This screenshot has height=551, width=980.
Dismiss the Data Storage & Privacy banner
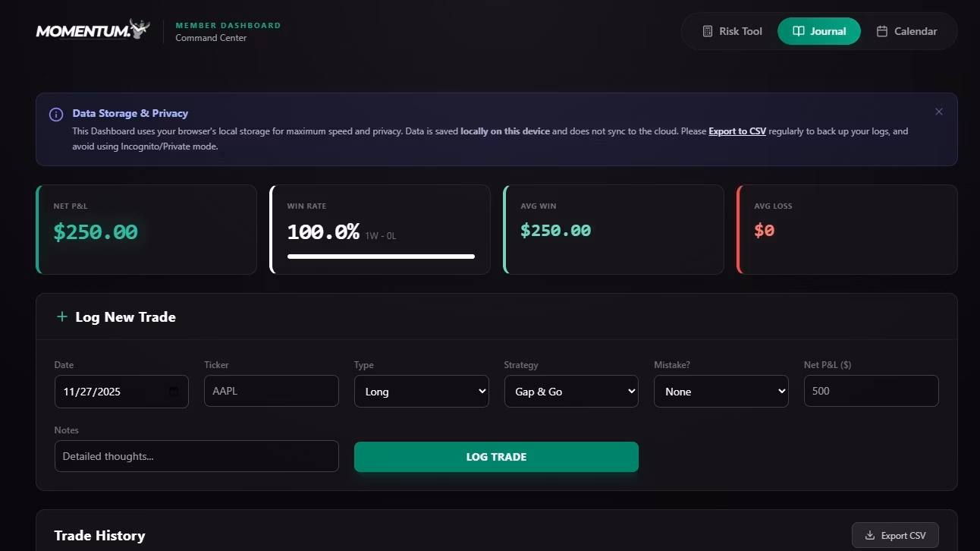click(x=939, y=112)
